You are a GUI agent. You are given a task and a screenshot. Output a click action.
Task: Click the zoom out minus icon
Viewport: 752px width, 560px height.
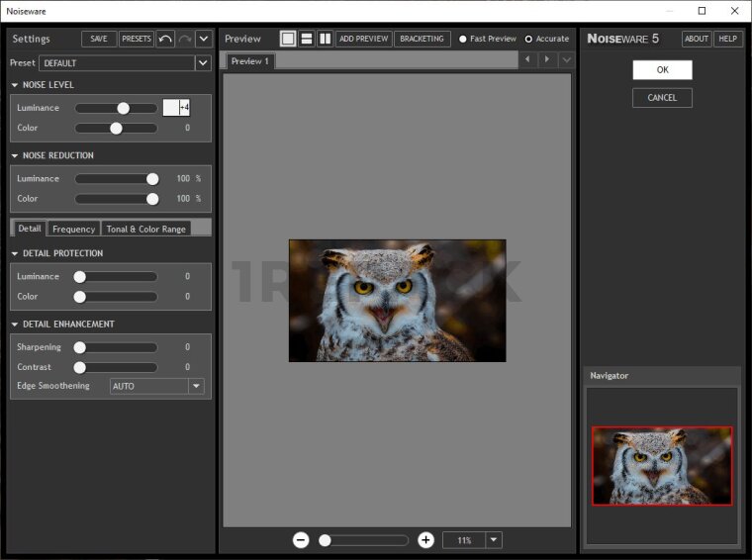[x=301, y=540]
